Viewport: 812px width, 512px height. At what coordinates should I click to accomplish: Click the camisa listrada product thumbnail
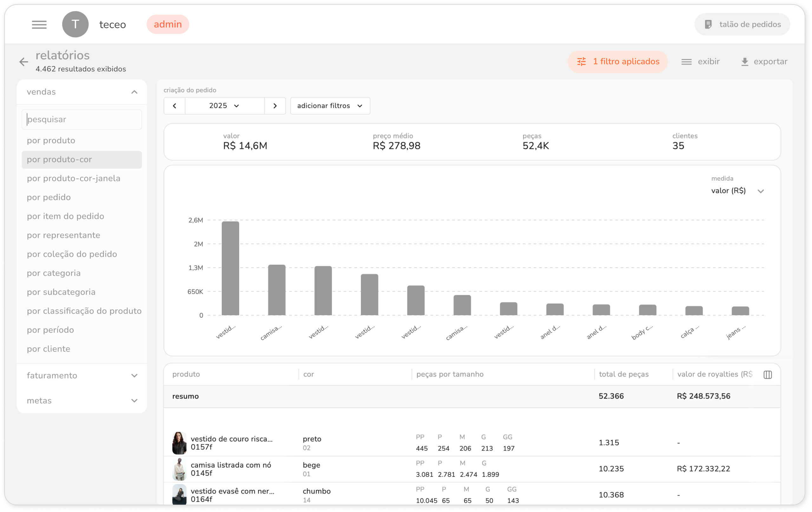tap(179, 469)
